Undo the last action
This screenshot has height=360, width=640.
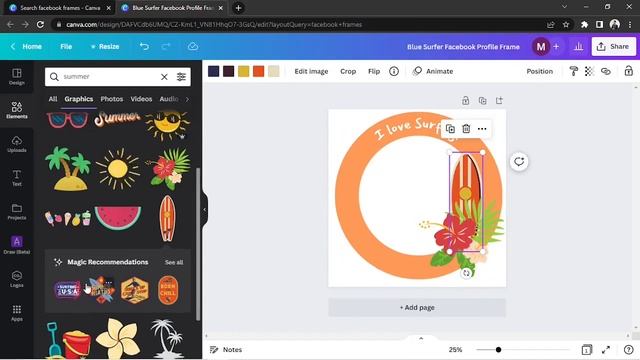(144, 47)
